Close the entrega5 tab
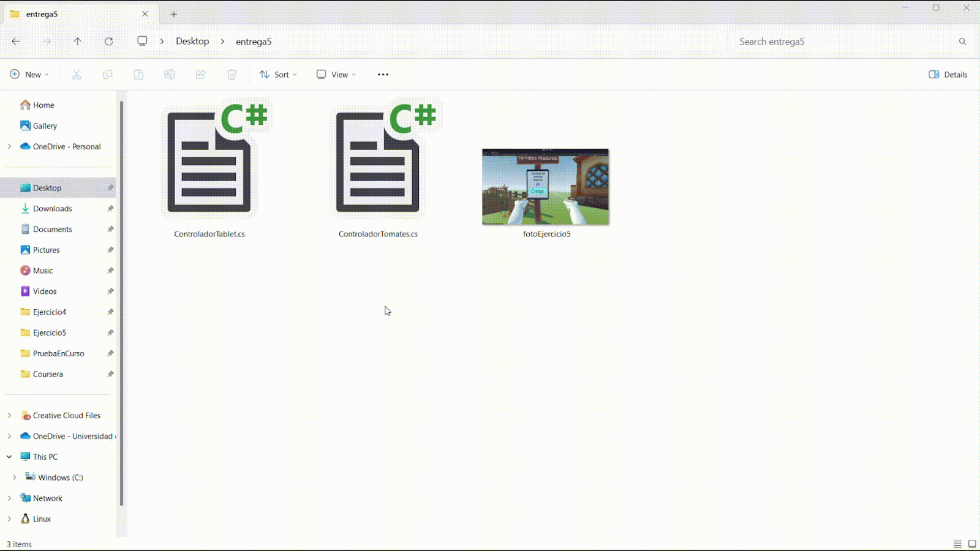The width and height of the screenshot is (980, 551). [x=145, y=13]
